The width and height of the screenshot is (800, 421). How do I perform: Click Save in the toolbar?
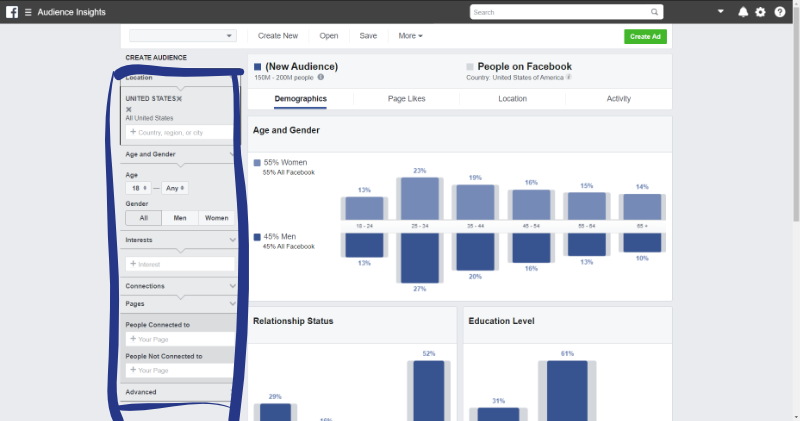pyautogui.click(x=368, y=36)
